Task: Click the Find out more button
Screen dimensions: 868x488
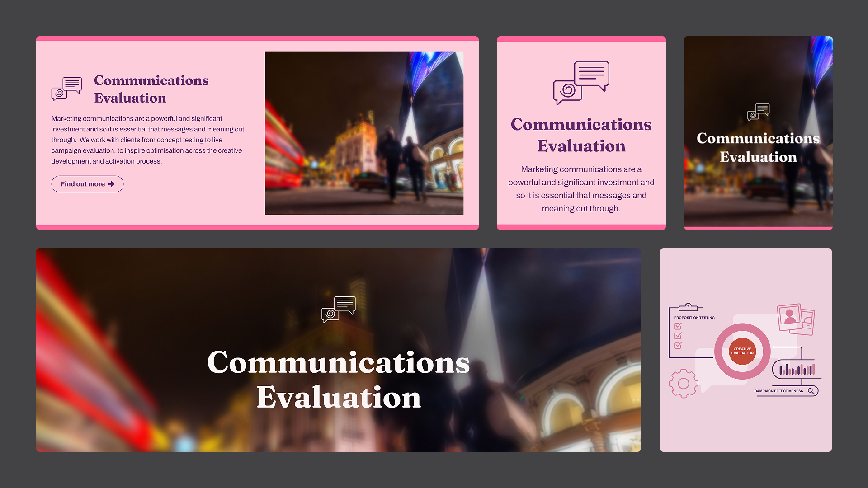Action: tap(87, 184)
